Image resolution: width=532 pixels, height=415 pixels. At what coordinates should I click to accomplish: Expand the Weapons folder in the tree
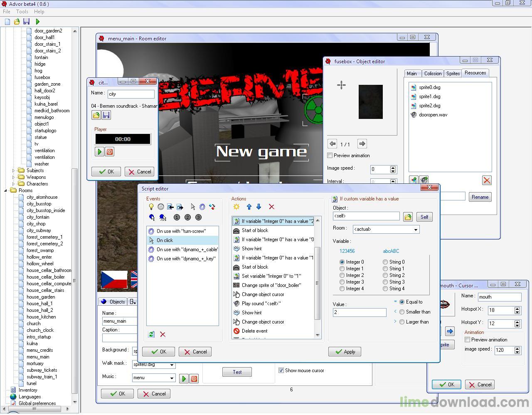tap(13, 177)
